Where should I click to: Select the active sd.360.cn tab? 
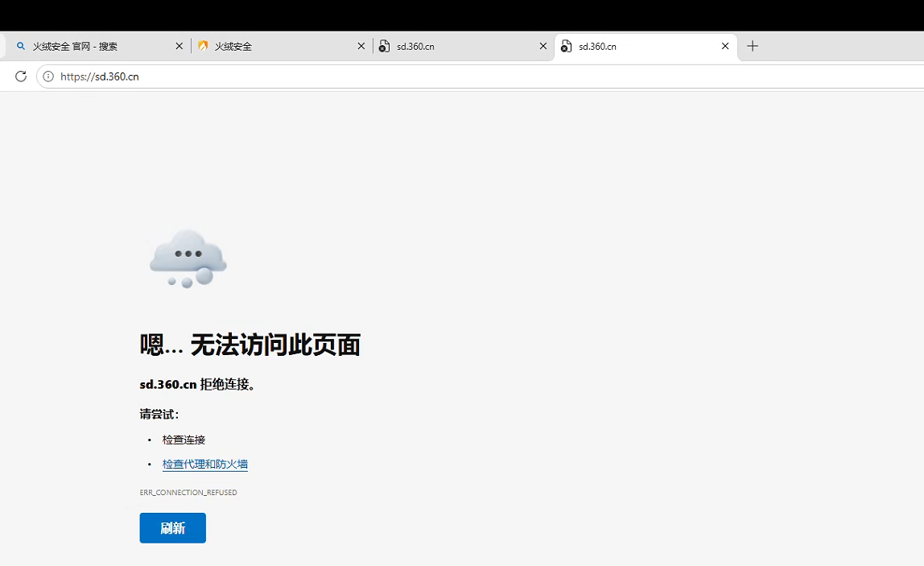point(646,46)
